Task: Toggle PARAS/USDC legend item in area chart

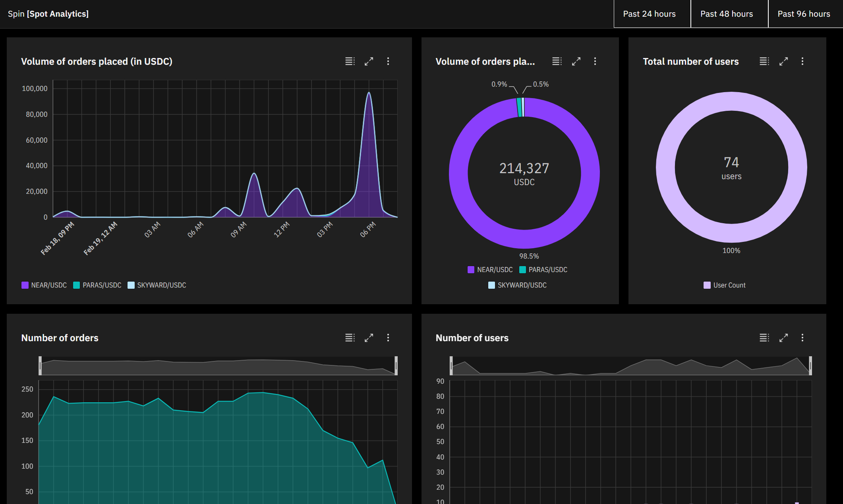Action: click(x=97, y=285)
